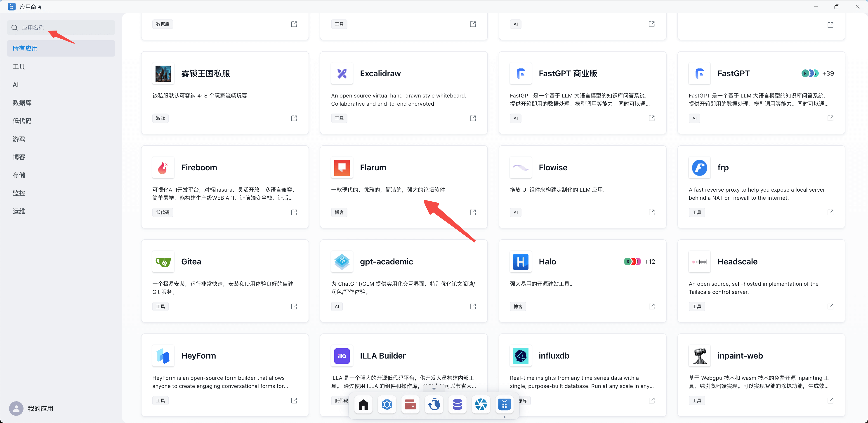Open external link on Excalidraw card
Viewport: 868px width, 423px height.
click(473, 118)
